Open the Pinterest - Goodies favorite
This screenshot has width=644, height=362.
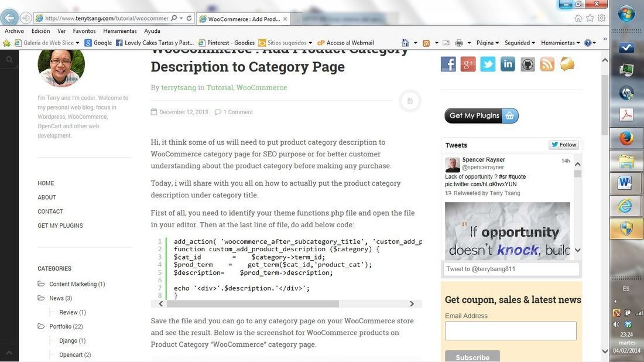click(x=227, y=43)
